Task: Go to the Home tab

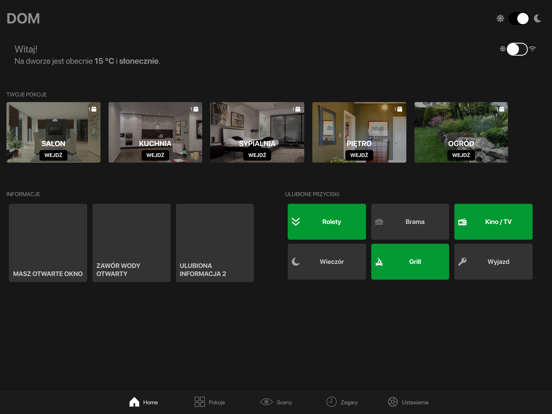Action: click(x=143, y=402)
